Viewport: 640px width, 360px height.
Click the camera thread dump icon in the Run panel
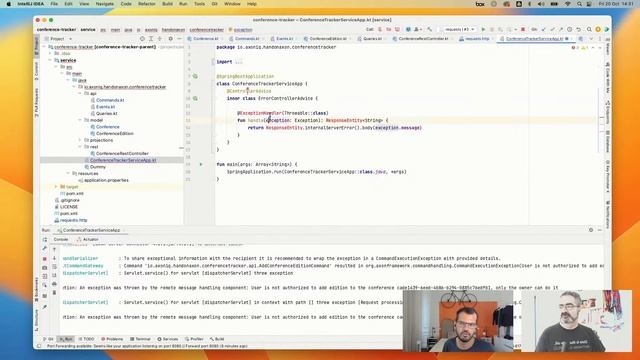(45, 268)
